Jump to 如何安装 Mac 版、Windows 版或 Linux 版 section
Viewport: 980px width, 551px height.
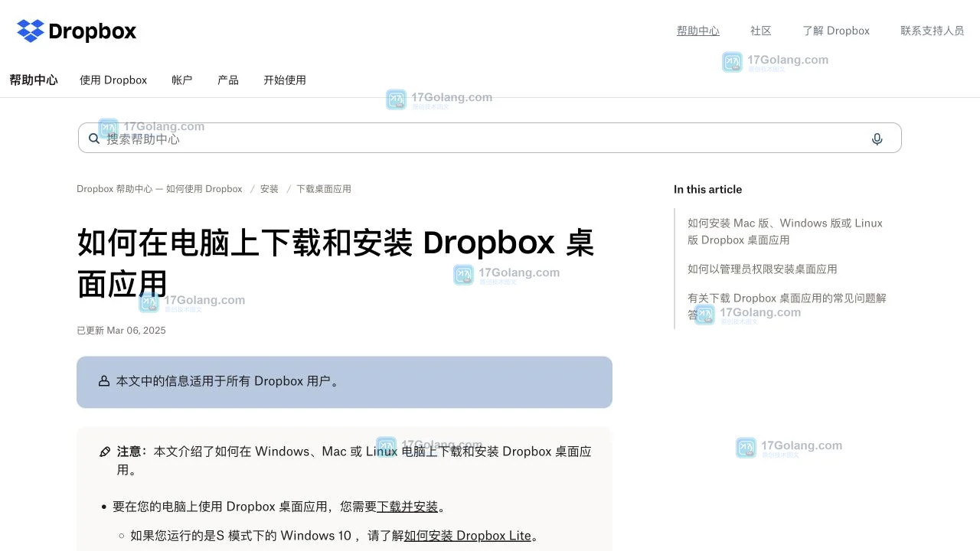[786, 231]
